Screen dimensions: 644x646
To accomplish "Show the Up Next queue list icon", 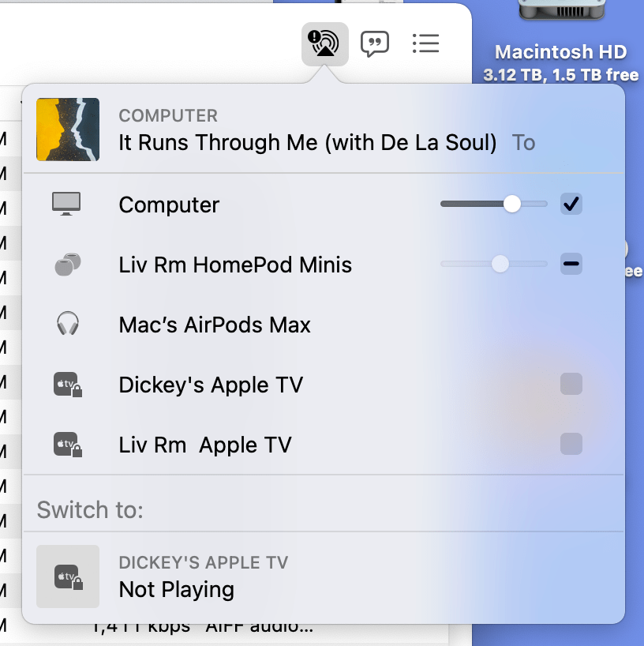I will [x=425, y=43].
